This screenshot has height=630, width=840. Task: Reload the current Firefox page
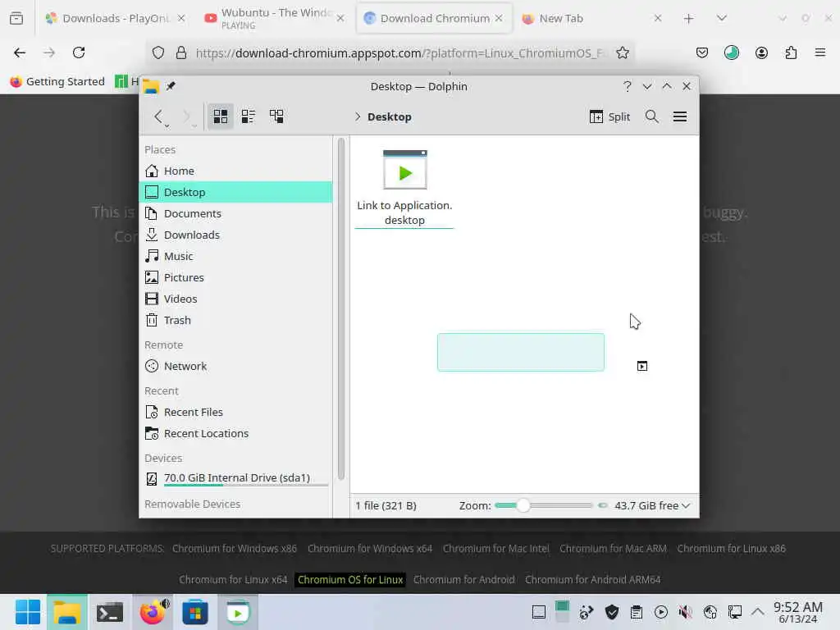tap(79, 52)
